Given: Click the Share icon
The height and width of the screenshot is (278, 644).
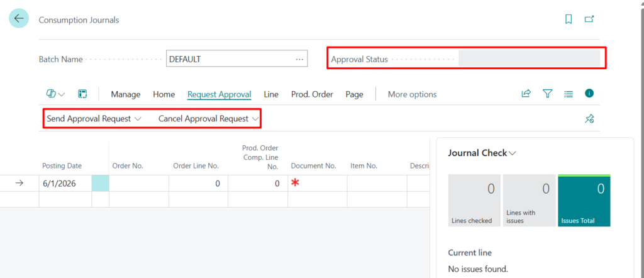Looking at the screenshot, I should [526, 94].
